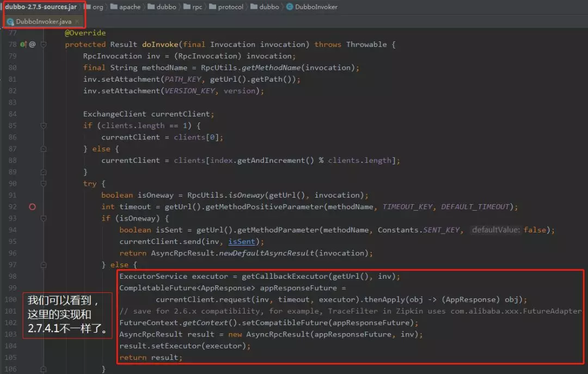Image resolution: width=588 pixels, height=374 pixels.
Task: Click the class icon before DubboInvoker breadcrumb
Action: tap(290, 7)
